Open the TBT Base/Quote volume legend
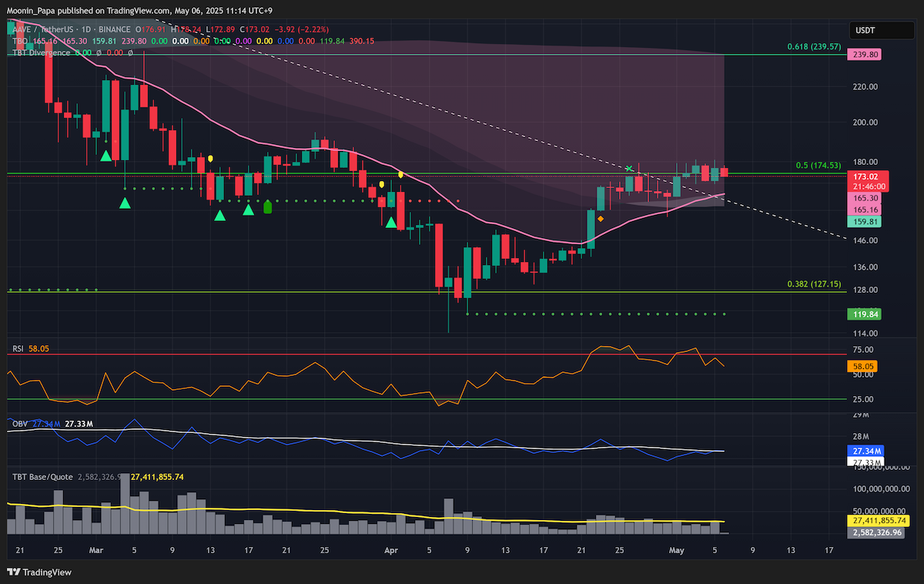This screenshot has height=584, width=924. [x=42, y=477]
